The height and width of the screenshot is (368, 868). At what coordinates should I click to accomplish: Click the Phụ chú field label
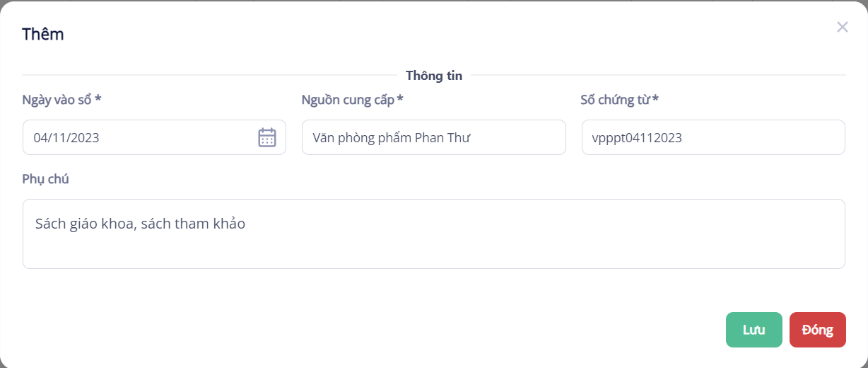(x=46, y=178)
